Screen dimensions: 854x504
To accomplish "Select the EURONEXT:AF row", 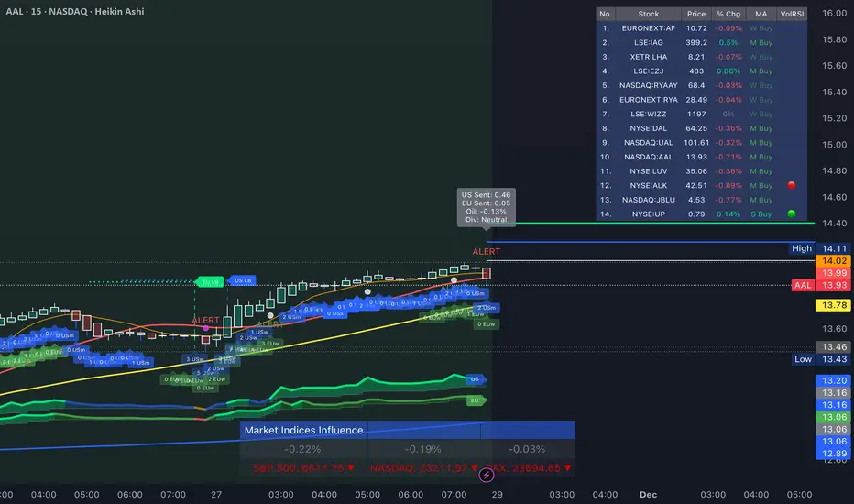I will pos(702,28).
